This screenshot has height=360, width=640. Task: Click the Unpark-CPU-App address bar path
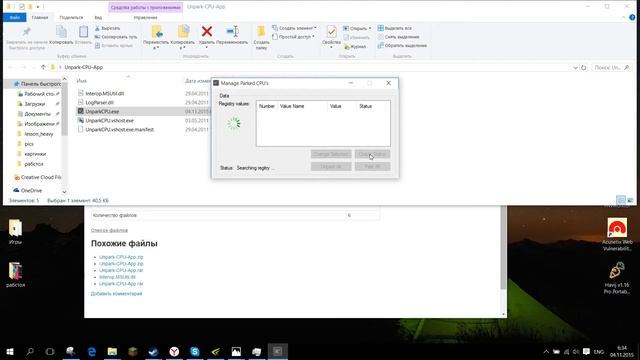point(84,67)
